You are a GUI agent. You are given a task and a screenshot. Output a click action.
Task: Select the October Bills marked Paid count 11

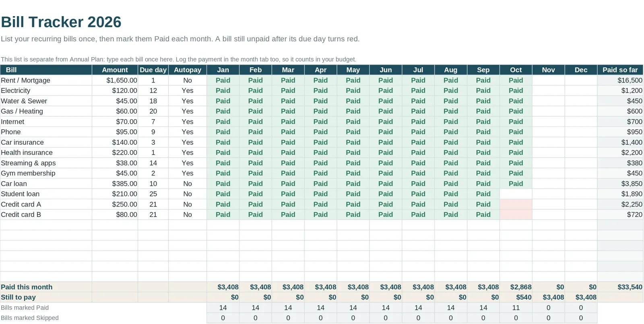point(516,308)
